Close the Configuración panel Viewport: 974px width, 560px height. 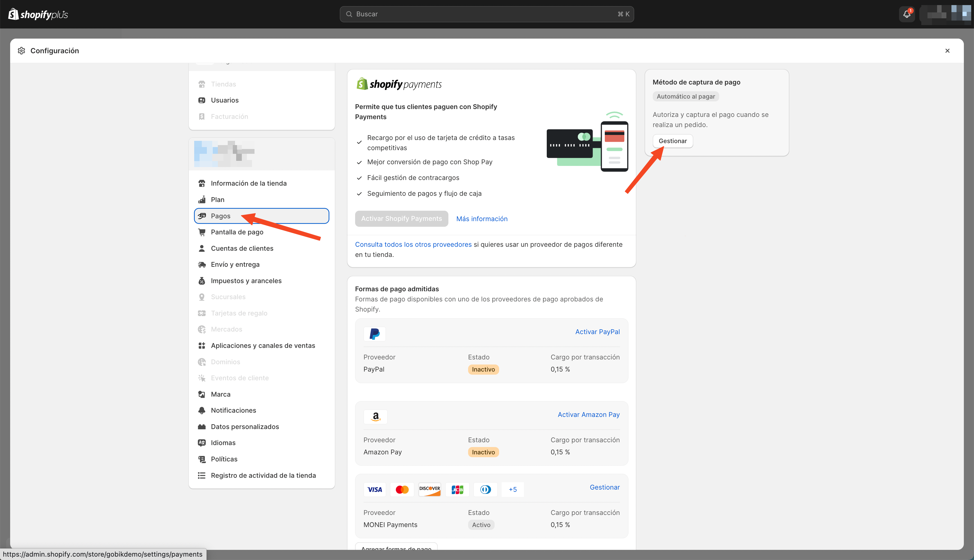point(948,51)
